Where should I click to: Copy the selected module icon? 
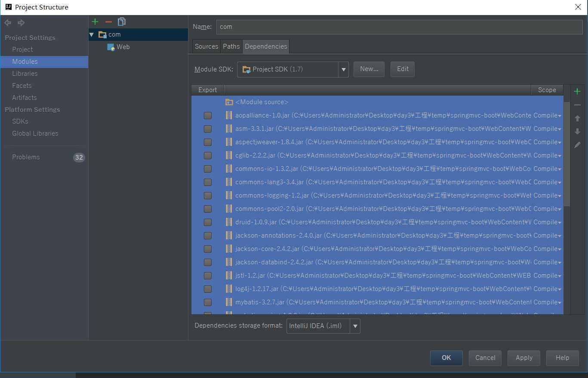click(122, 22)
